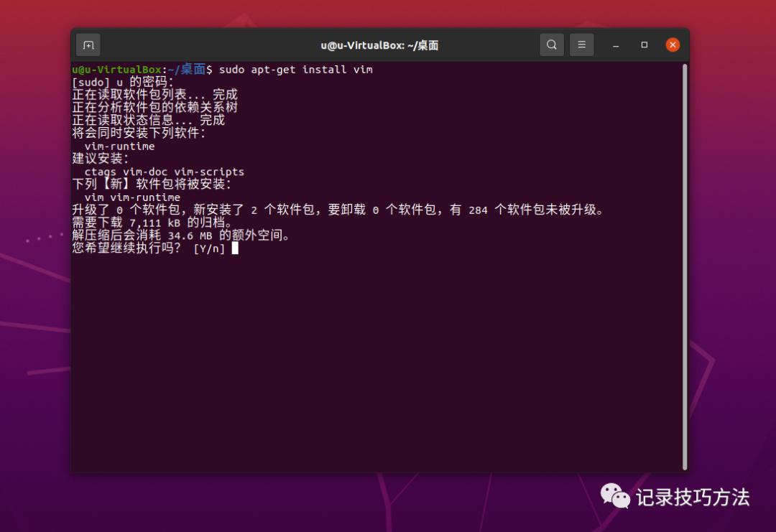Click the line 正在读取软件包列表... 完成
Screen dimensions: 776x532
155,95
